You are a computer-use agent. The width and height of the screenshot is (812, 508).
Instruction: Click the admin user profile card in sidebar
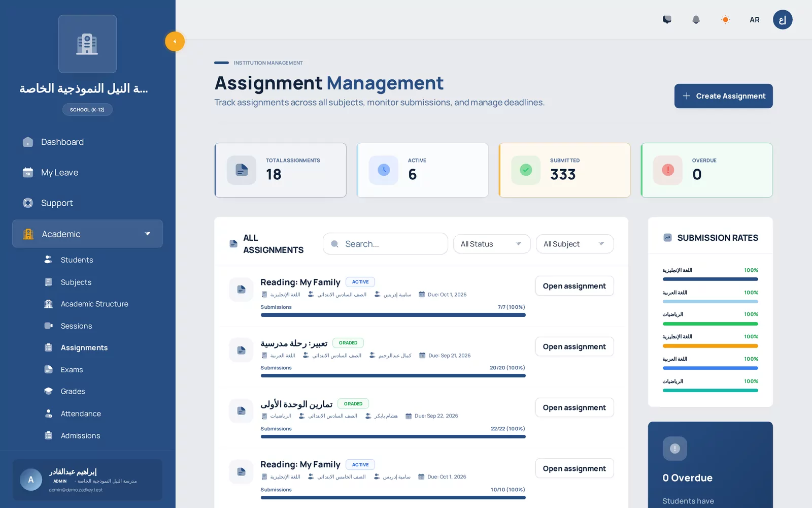pos(87,480)
